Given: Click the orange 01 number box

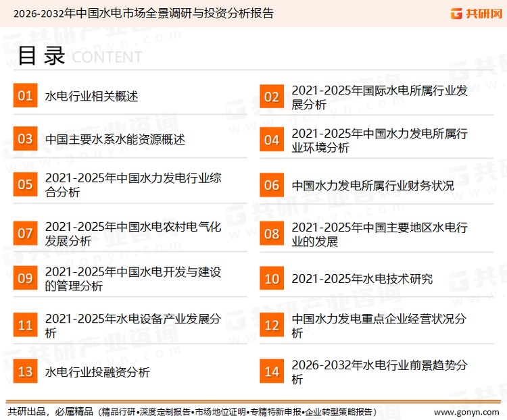Looking at the screenshot, I should click(25, 95).
